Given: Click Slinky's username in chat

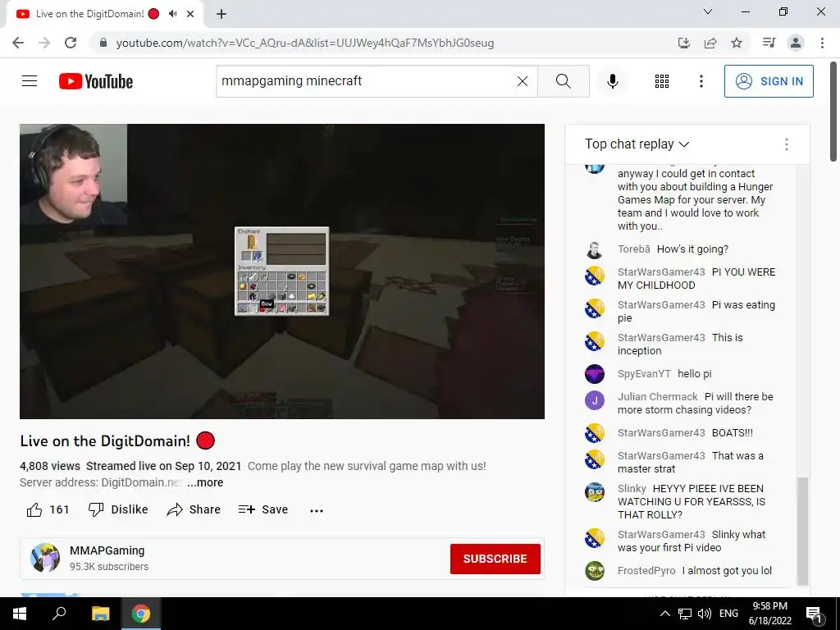Looking at the screenshot, I should (x=632, y=489).
